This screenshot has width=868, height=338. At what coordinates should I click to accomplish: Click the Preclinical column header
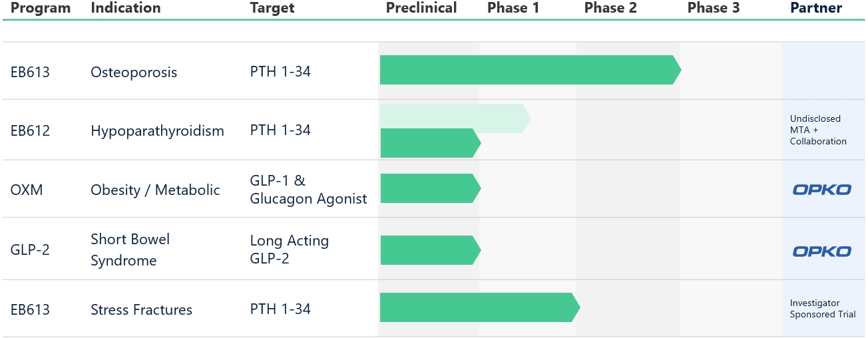point(421,8)
